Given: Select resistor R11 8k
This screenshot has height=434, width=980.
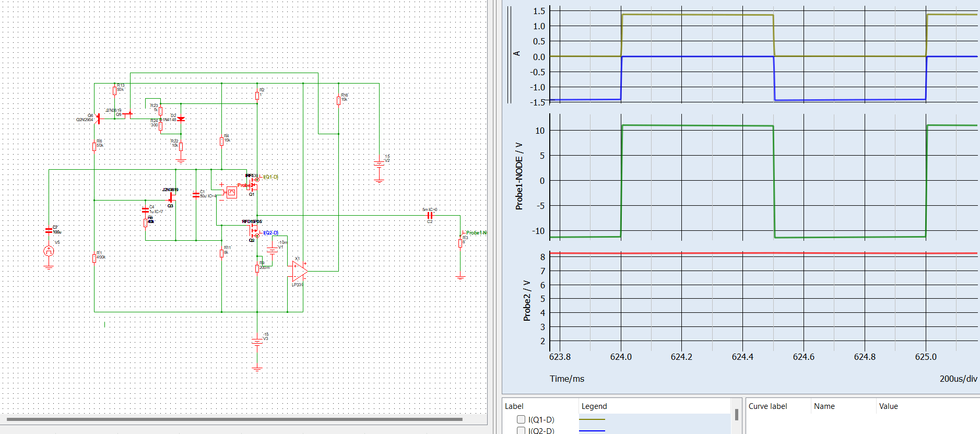Looking at the screenshot, I should [221, 253].
